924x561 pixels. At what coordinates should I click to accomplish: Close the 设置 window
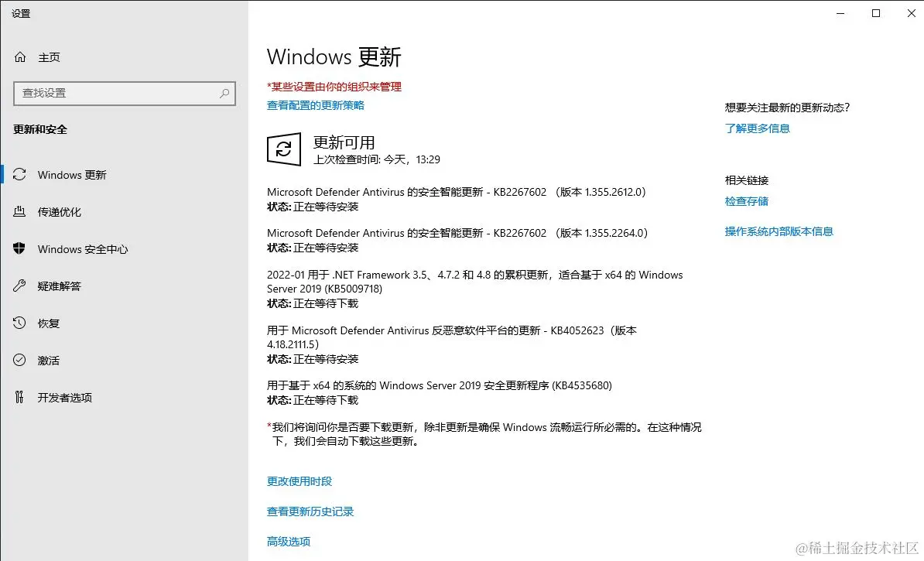[911, 13]
